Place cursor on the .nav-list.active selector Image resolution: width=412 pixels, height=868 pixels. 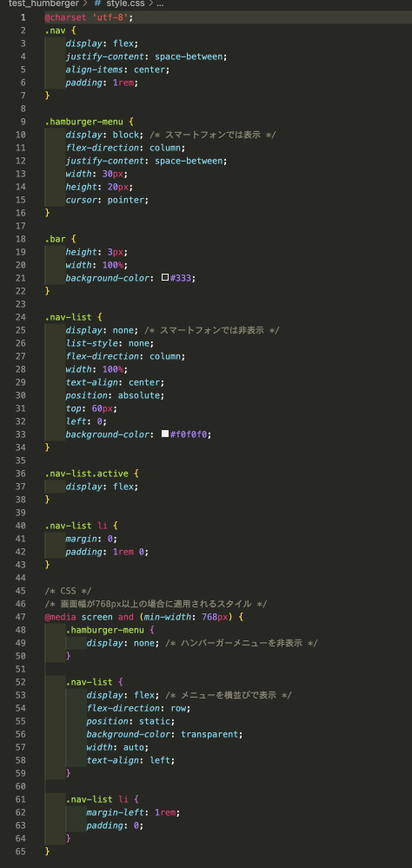pos(86,474)
